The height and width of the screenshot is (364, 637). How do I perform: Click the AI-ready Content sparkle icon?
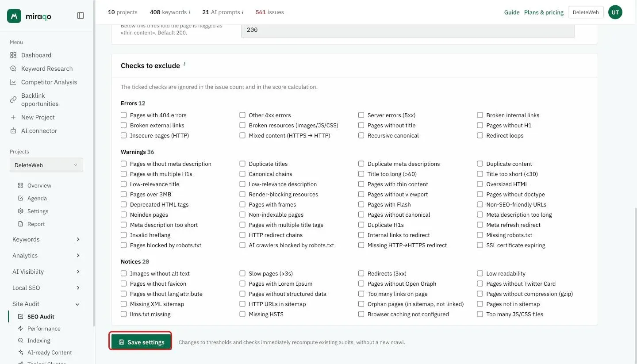coord(20,353)
